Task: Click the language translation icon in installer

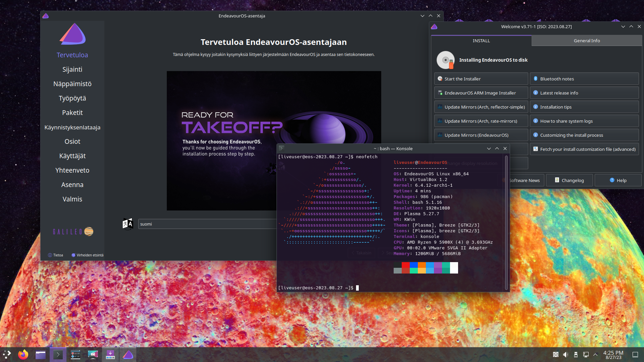Action: pyautogui.click(x=128, y=224)
